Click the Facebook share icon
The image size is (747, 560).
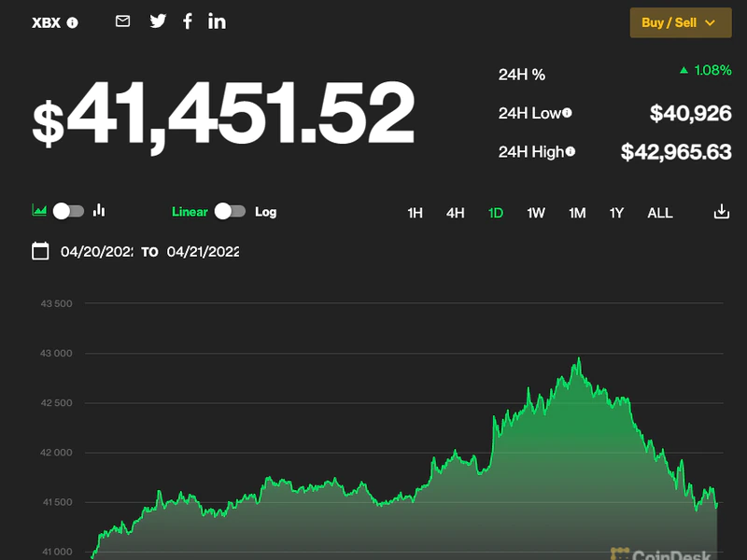click(187, 21)
